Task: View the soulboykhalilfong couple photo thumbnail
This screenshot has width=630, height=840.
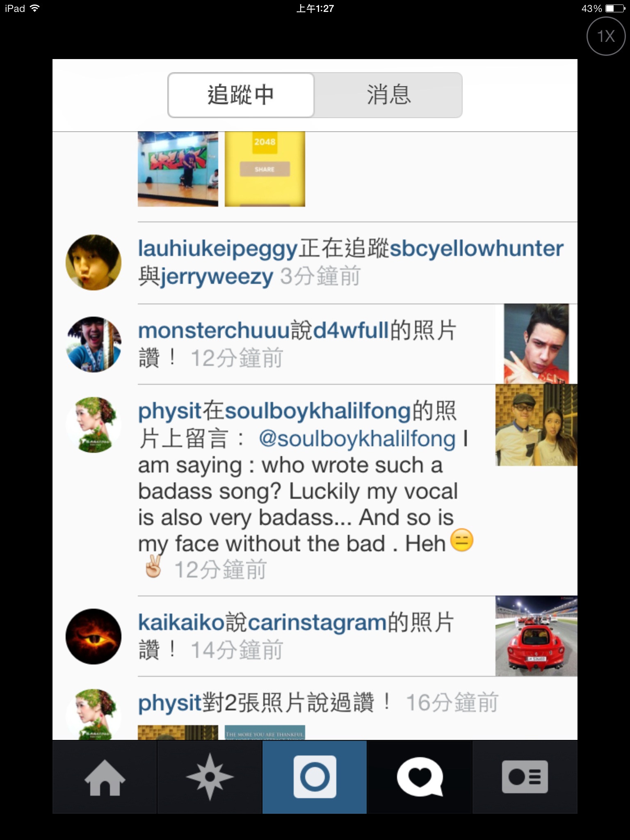Action: 536,425
